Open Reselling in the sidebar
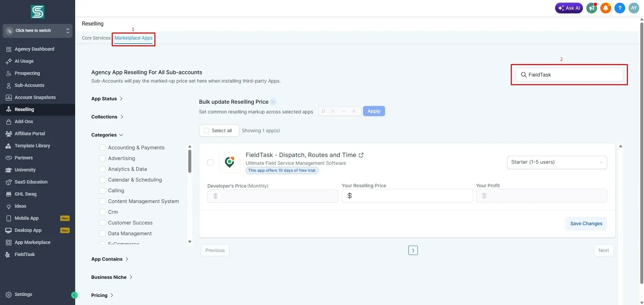Screen dimensions: 644x305 pyautogui.click(x=38, y=110)
